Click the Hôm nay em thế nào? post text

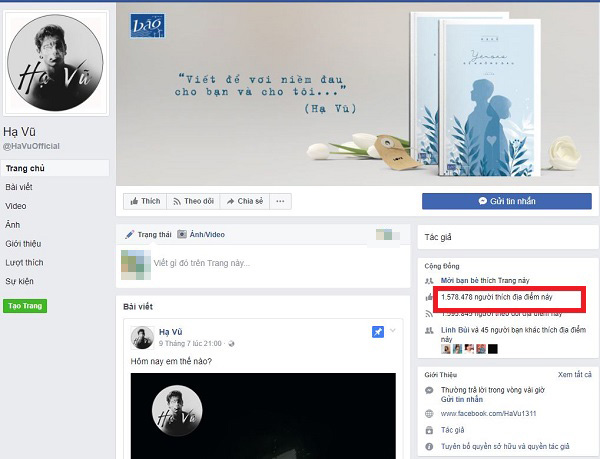tap(171, 361)
